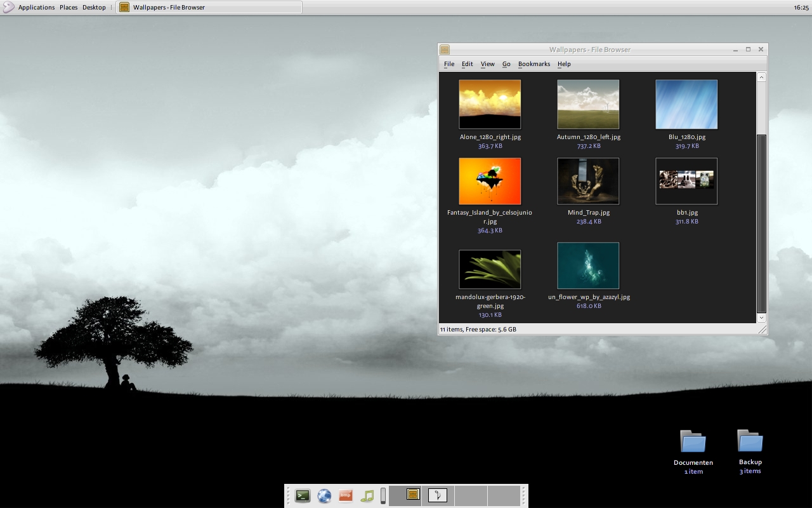Viewport: 812px width, 508px height.
Task: Click the bb1.jpg file name label
Action: (687, 213)
